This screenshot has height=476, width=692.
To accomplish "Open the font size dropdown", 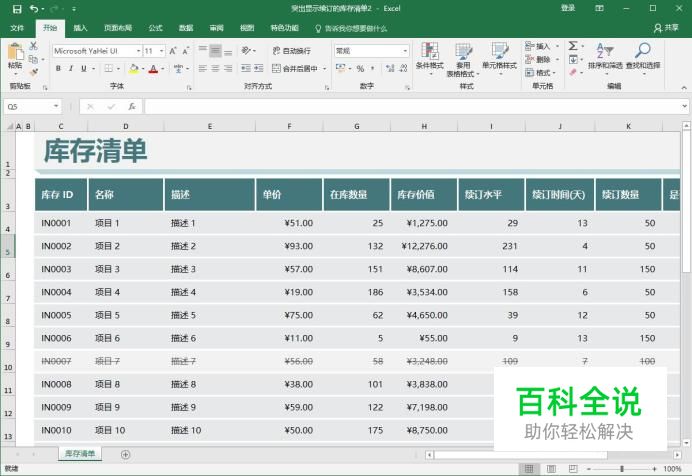I will tap(162, 51).
